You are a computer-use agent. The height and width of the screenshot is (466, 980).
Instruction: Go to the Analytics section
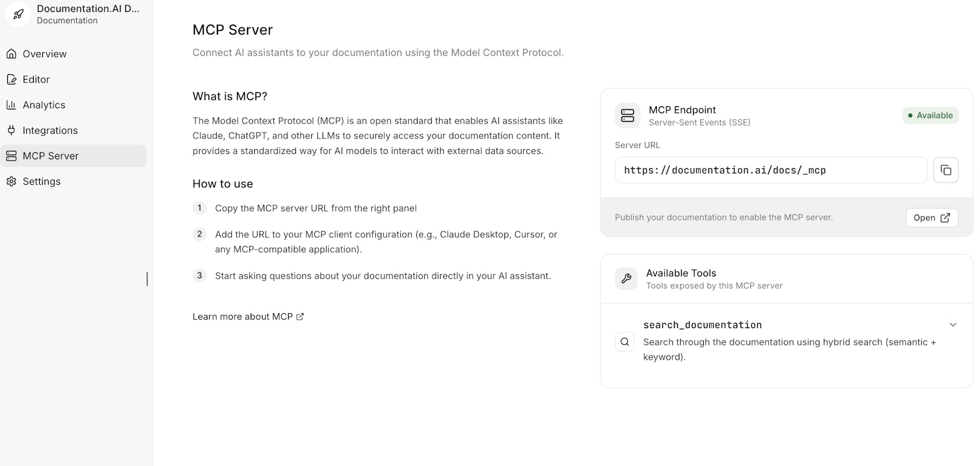point(44,105)
